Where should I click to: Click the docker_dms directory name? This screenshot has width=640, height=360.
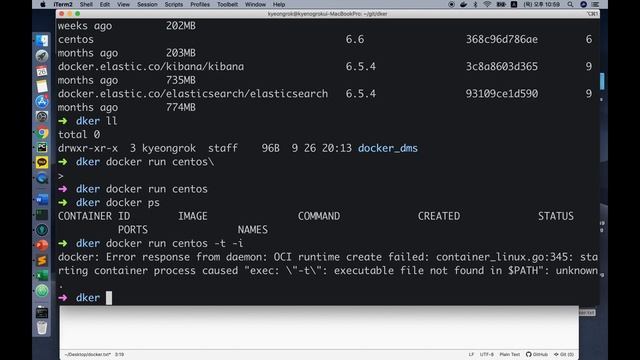388,148
